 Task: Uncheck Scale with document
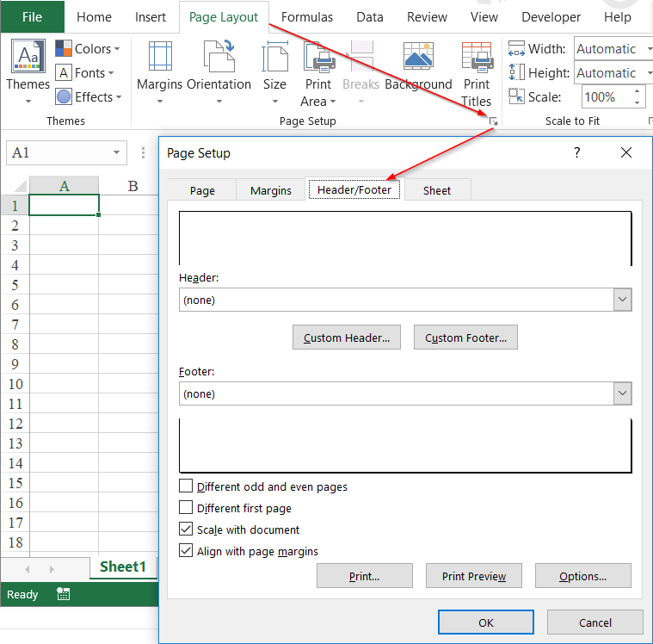pyautogui.click(x=186, y=529)
